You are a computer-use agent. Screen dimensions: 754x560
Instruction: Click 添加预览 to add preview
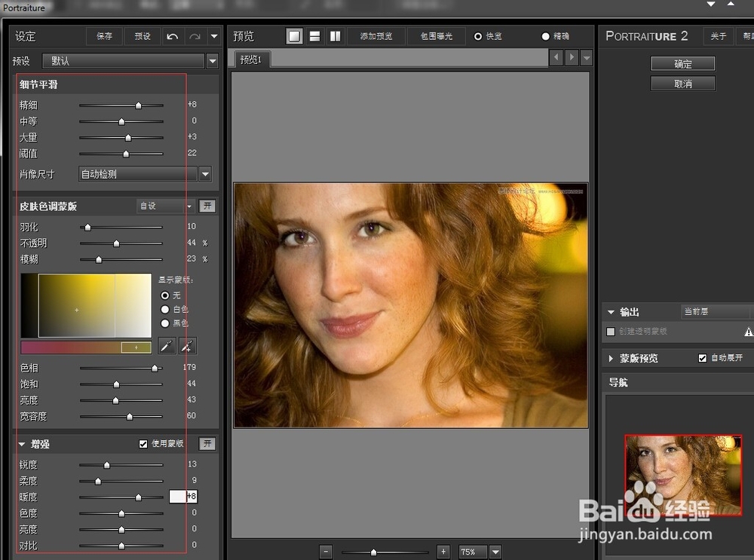coord(376,36)
